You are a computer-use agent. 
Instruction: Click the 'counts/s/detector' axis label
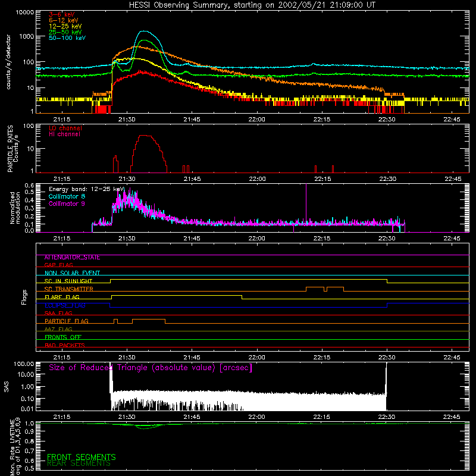coord(8,62)
